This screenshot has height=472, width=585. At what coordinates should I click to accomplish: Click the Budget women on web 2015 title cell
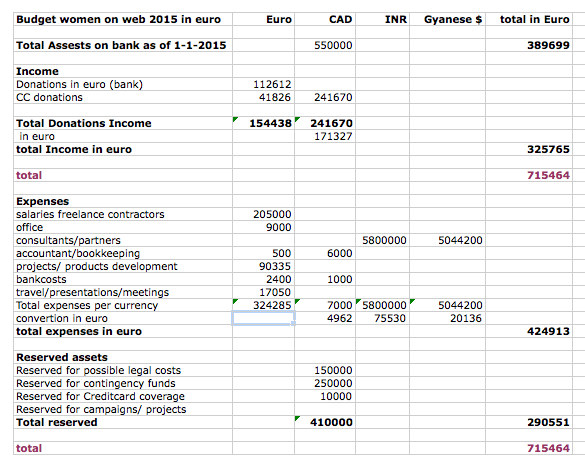123,19
